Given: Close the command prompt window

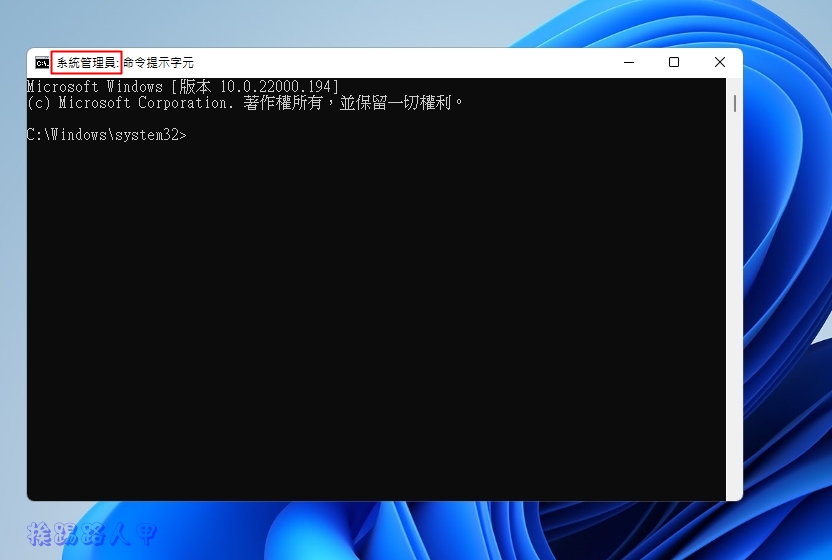Looking at the screenshot, I should (720, 62).
